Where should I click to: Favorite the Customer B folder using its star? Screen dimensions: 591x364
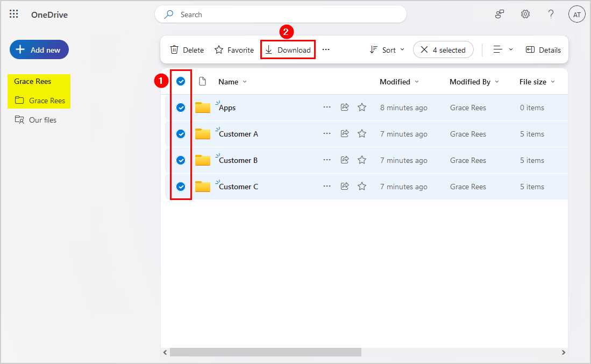coord(362,160)
